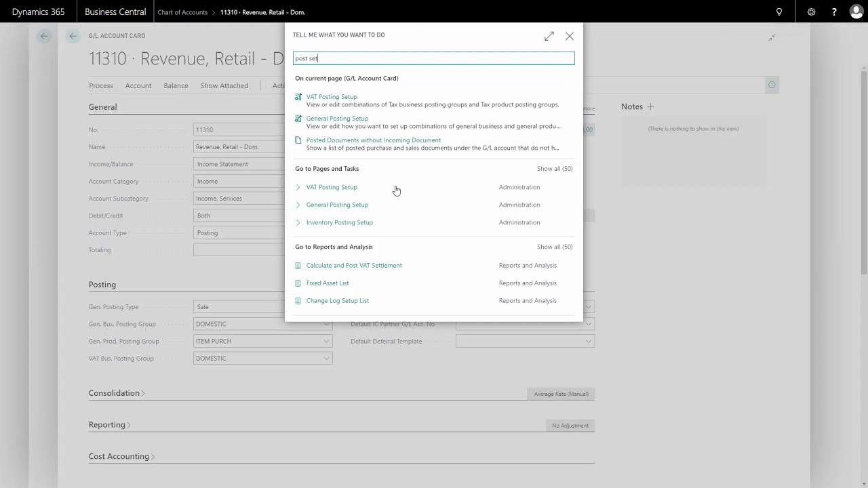Click chevron beside General Posting Setup under Pages
Viewport: 868px width, 488px height.
[x=298, y=205]
